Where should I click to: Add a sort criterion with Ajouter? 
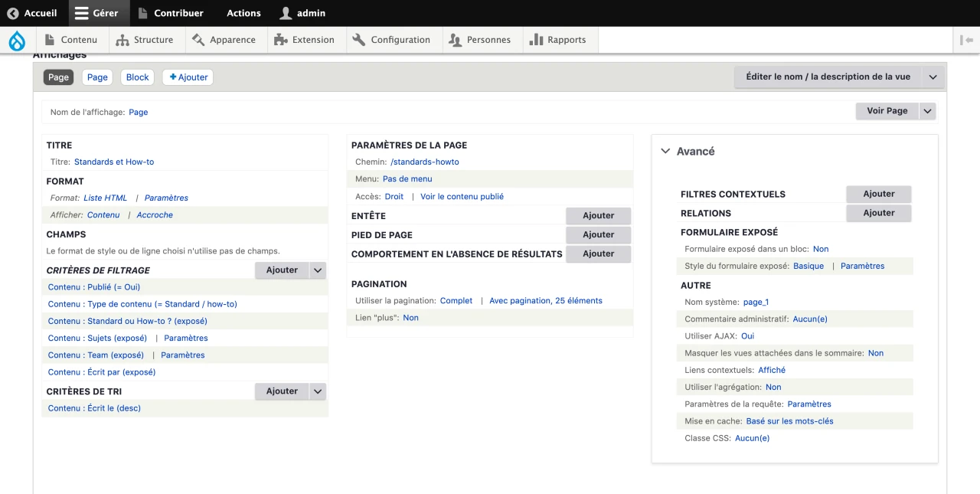(x=282, y=391)
